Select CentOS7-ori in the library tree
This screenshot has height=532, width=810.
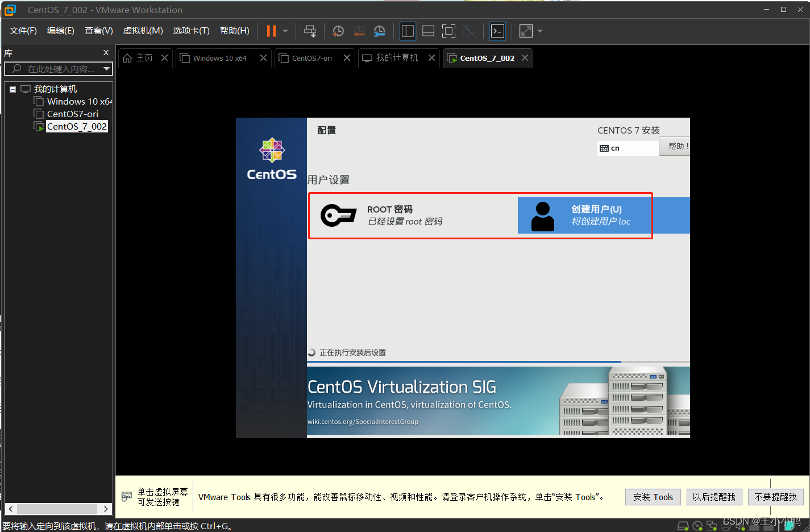coord(72,114)
